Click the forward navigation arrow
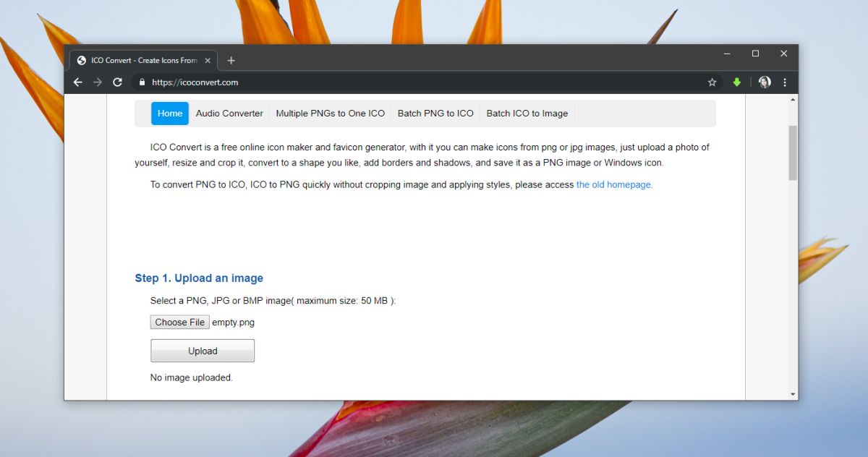 pos(98,82)
